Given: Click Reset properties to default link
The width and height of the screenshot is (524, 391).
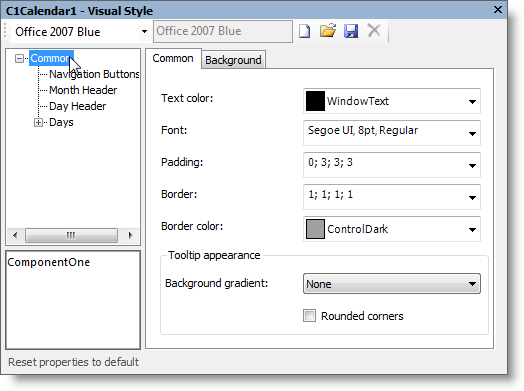Looking at the screenshot, I should [x=73, y=362].
